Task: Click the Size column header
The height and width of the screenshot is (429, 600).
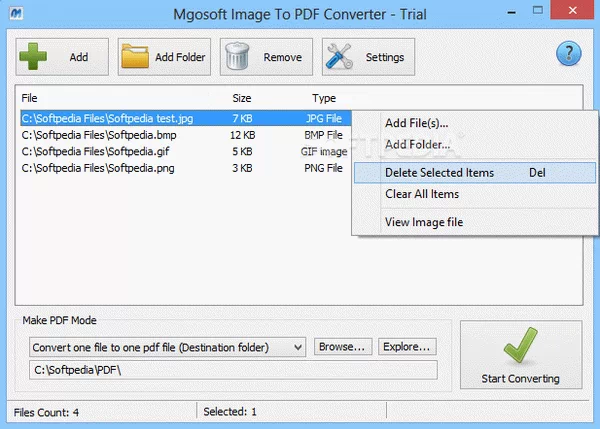Action: pyautogui.click(x=242, y=98)
